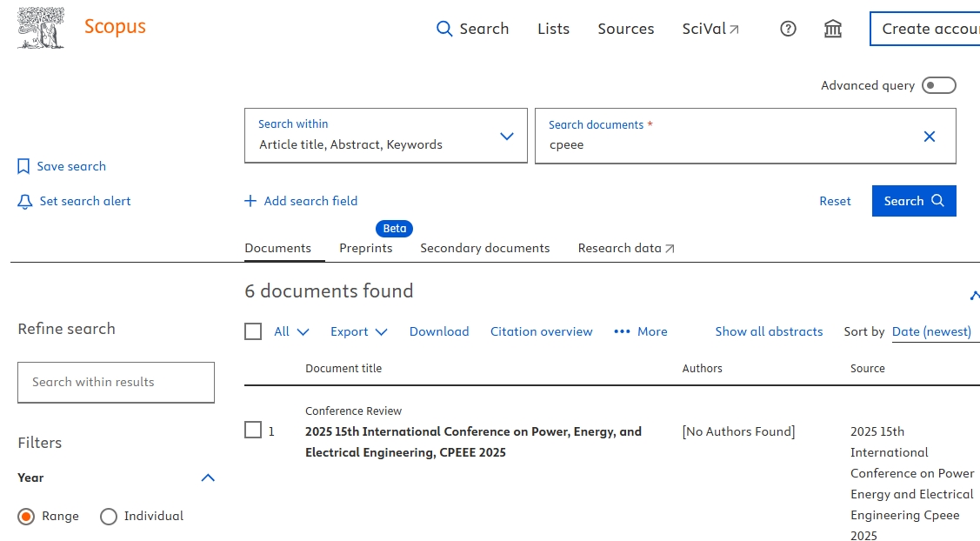Click the Source column header

click(868, 369)
